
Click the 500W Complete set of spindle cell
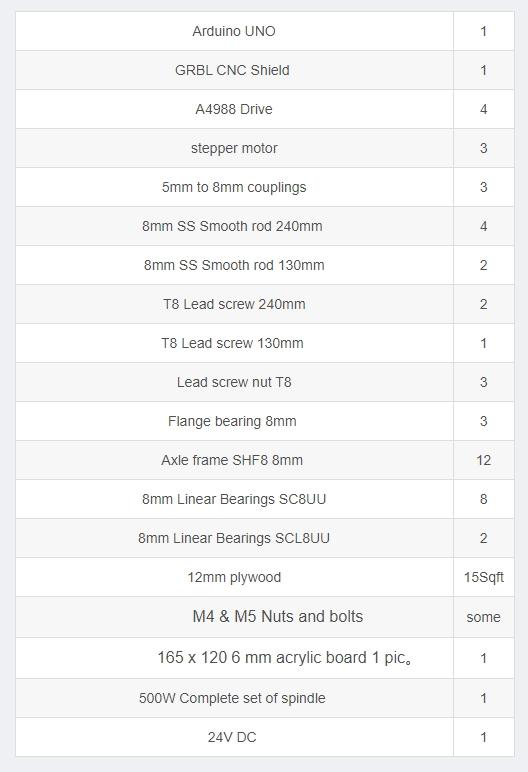234,698
